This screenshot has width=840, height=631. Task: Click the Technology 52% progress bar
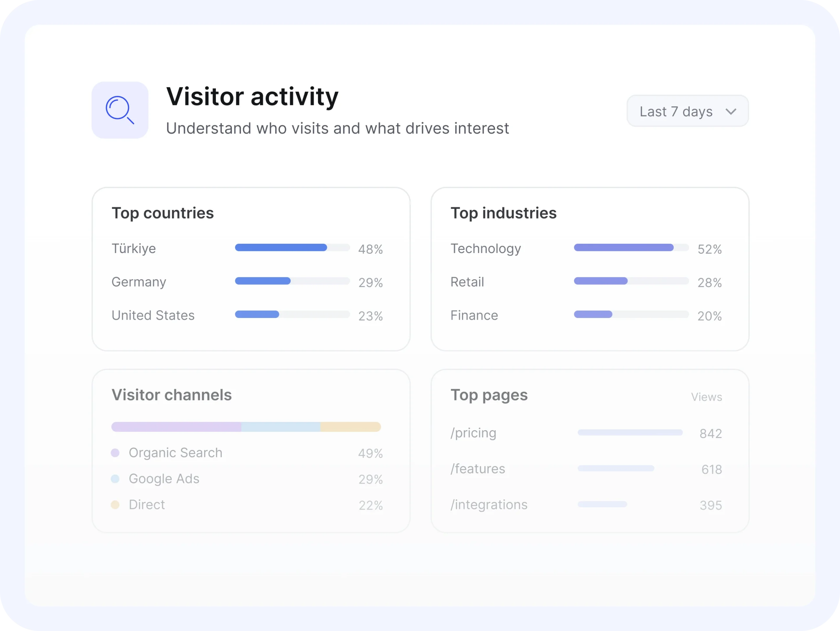click(631, 247)
